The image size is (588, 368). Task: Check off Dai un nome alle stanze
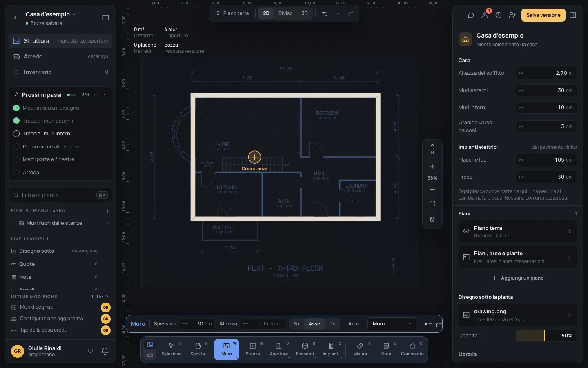[x=16, y=146]
